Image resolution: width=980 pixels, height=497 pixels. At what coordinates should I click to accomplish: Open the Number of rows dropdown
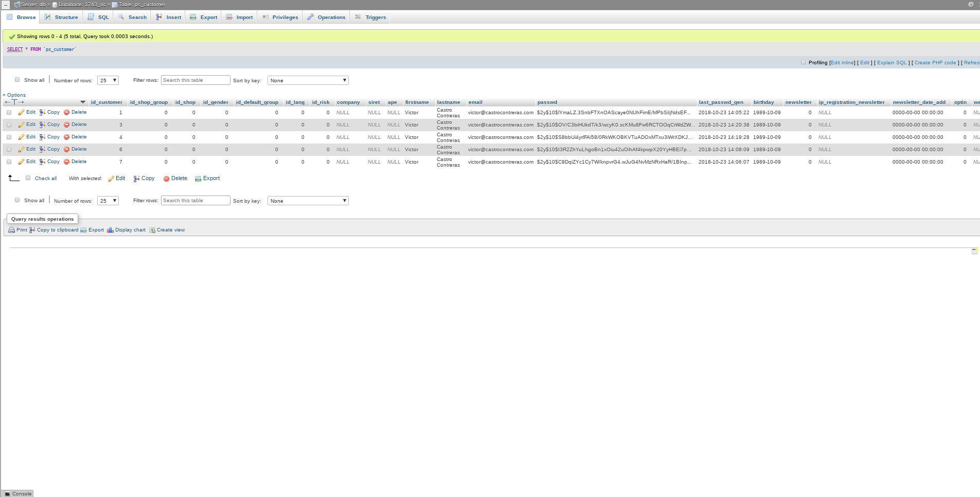point(108,80)
